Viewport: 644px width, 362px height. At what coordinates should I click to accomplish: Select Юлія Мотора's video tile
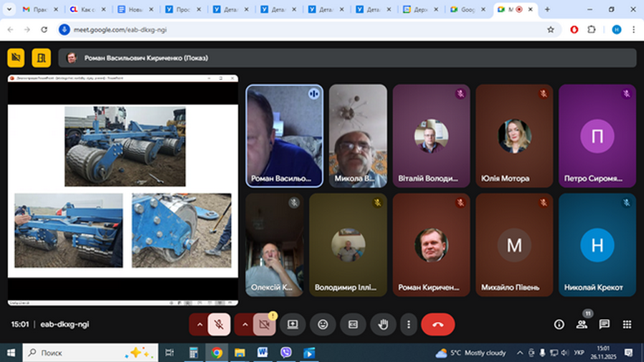point(514,135)
